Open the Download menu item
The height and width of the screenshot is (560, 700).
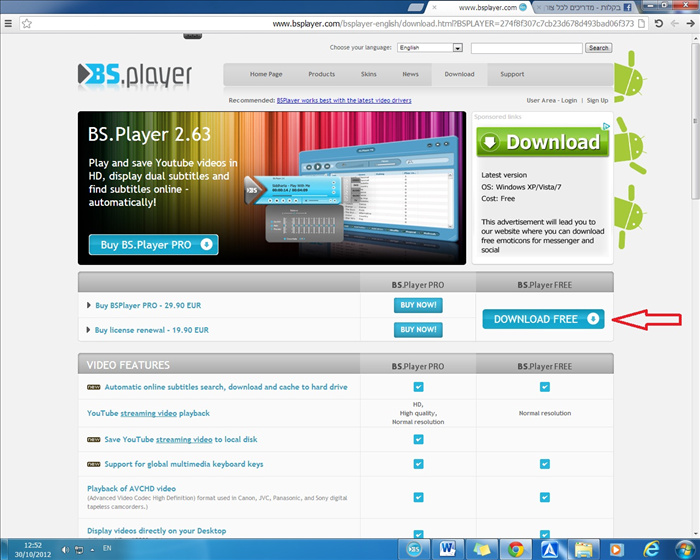pyautogui.click(x=459, y=74)
